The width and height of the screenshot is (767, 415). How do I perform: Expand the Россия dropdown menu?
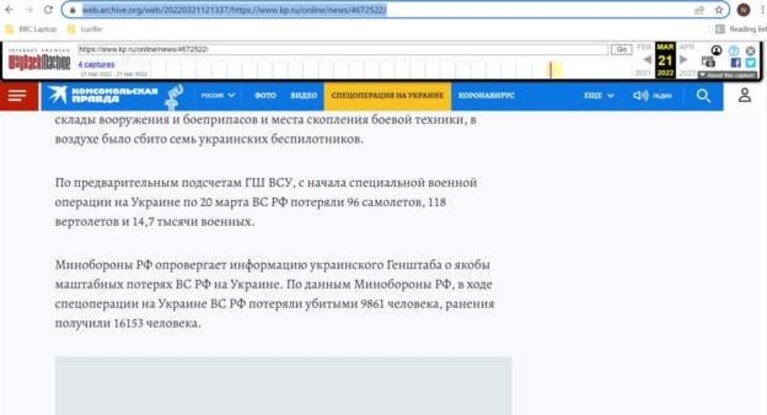pos(218,95)
